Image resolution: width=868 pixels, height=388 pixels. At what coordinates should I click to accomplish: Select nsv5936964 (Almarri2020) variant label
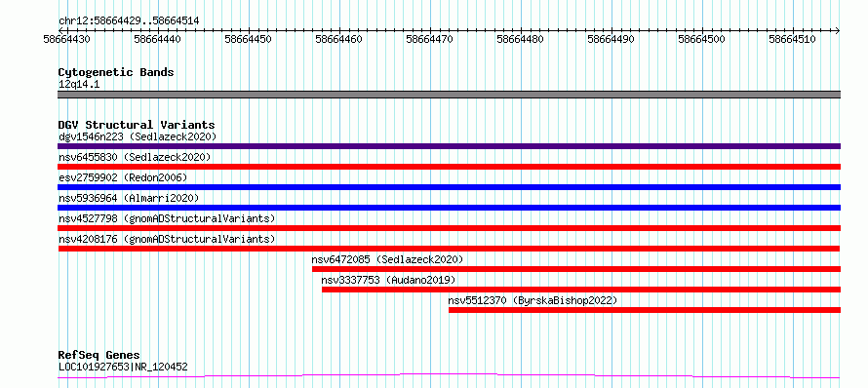(x=129, y=198)
